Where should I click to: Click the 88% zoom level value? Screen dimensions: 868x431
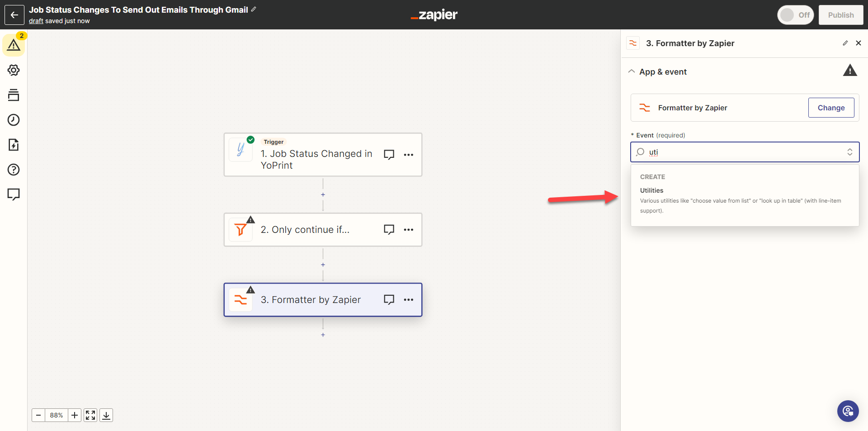[57, 415]
